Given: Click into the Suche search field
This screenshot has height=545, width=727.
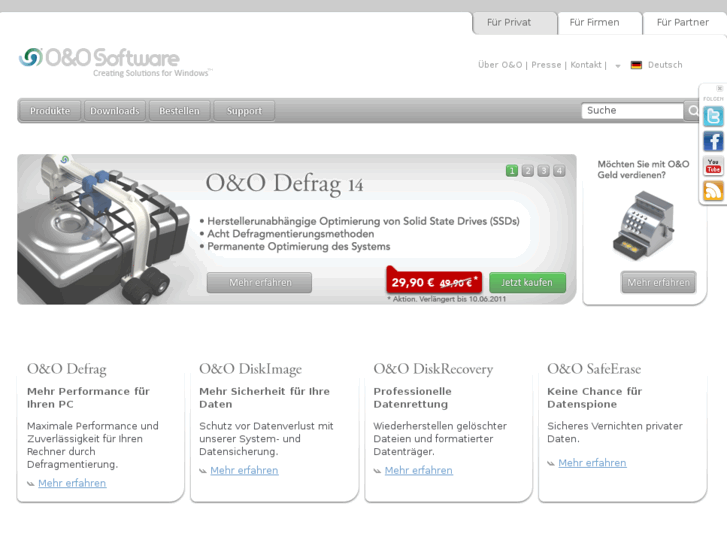Looking at the screenshot, I should (632, 111).
